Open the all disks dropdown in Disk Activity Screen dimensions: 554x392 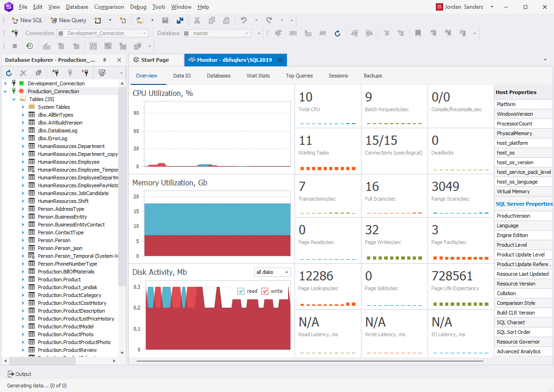[286, 272]
